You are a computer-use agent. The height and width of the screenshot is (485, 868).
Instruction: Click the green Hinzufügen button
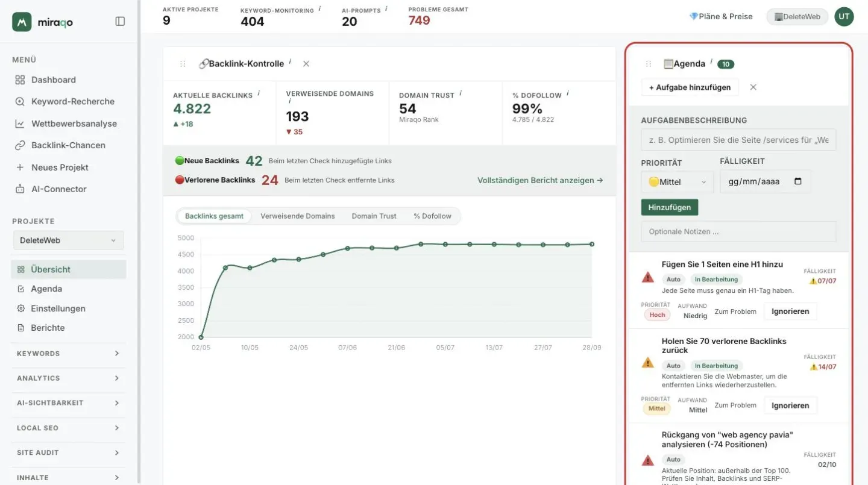(x=670, y=207)
